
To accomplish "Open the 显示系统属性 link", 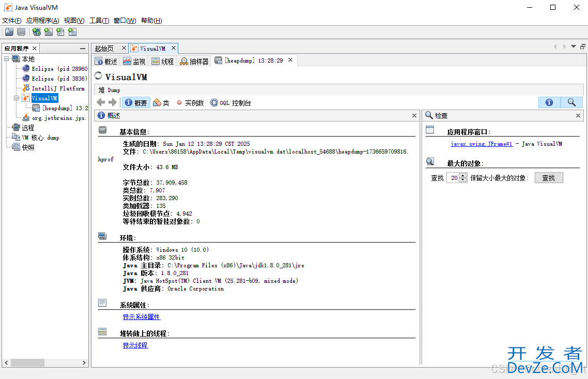I will pyautogui.click(x=142, y=317).
